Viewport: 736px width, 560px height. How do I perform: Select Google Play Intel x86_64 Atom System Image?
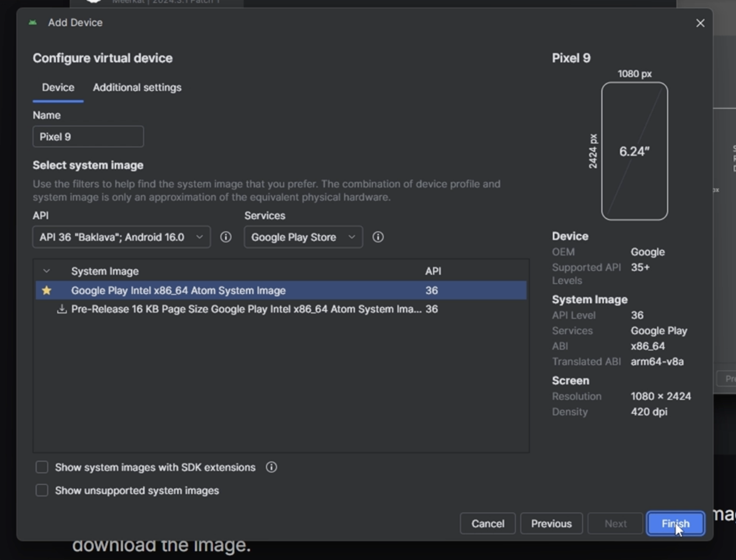click(x=281, y=290)
